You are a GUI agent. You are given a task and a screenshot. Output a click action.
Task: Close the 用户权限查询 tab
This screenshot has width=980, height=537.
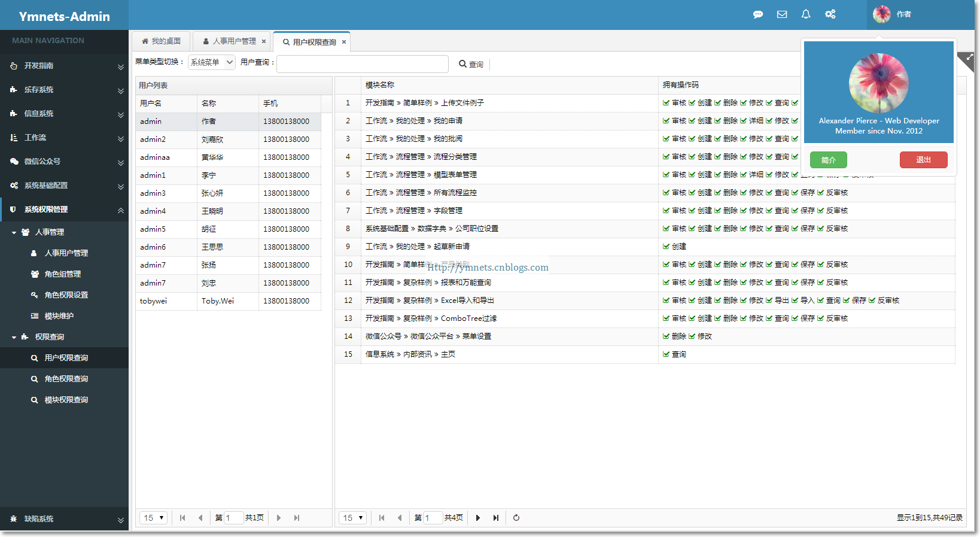(x=344, y=42)
